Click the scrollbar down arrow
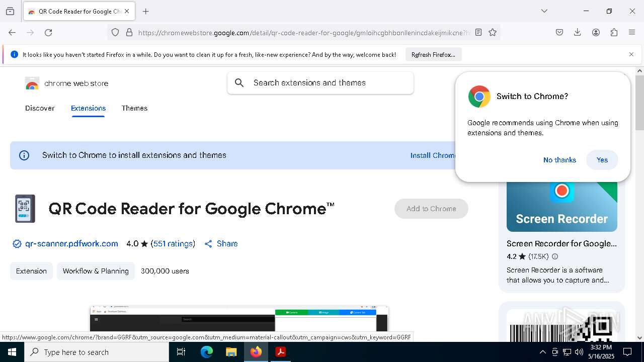Image resolution: width=644 pixels, height=362 pixels. click(639, 338)
